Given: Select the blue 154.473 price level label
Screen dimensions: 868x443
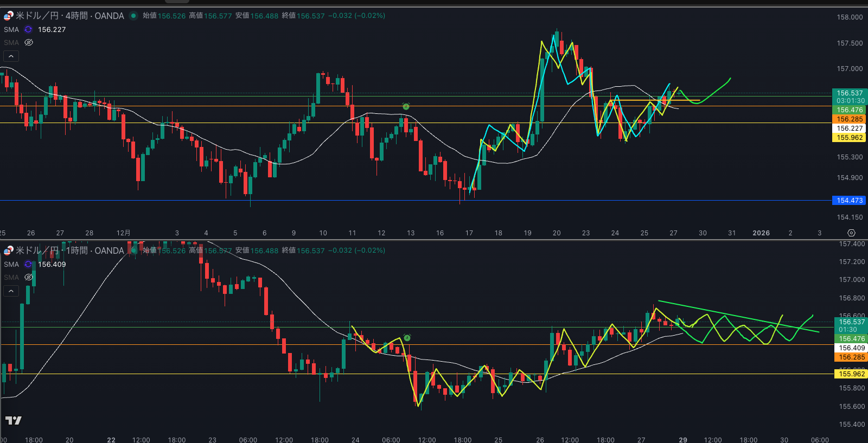Looking at the screenshot, I should 850,201.
